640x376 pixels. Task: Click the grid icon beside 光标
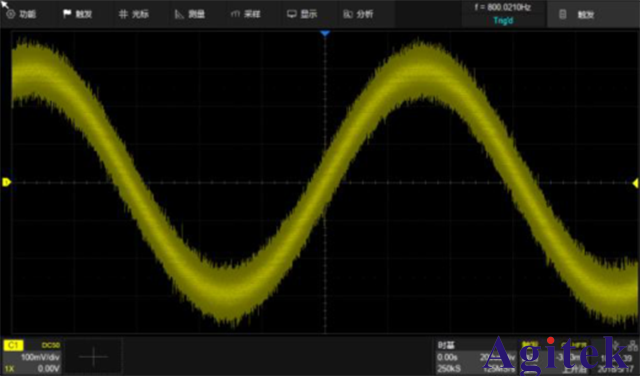(123, 14)
